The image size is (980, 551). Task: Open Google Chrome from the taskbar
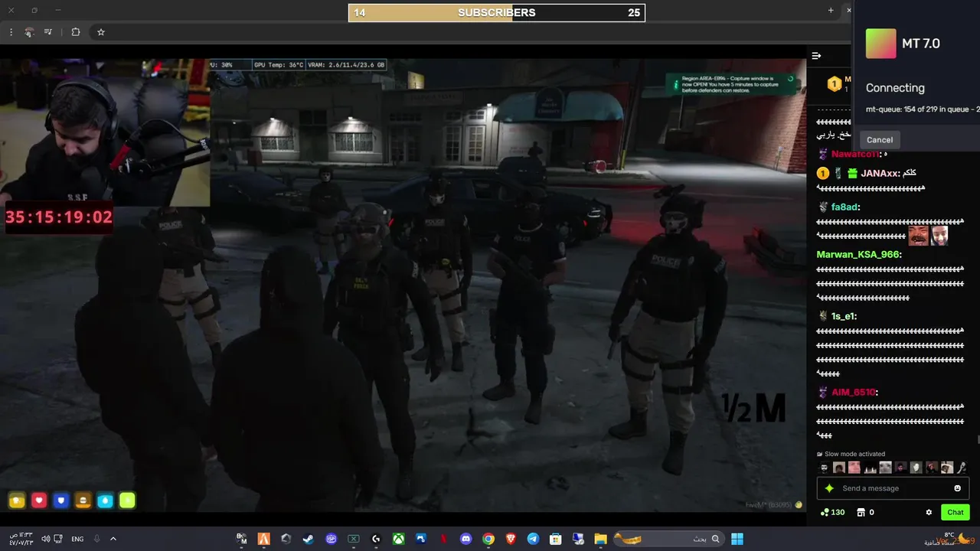tap(488, 539)
